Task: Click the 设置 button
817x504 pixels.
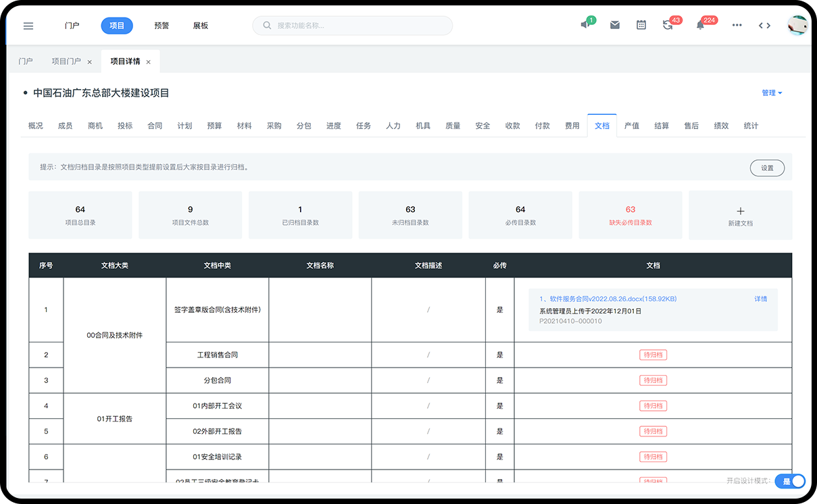Action: click(x=767, y=168)
